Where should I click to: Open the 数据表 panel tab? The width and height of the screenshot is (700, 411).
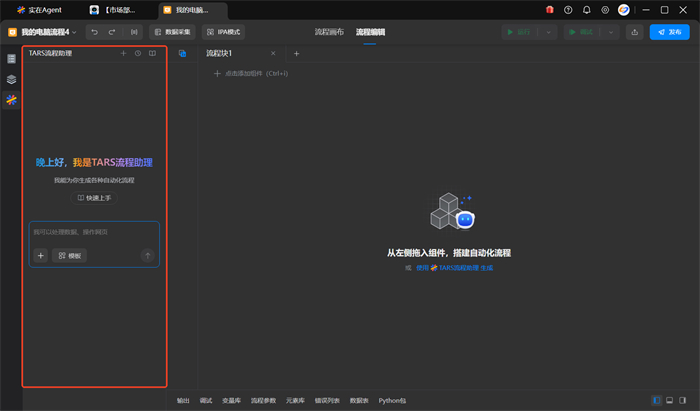[x=359, y=401]
